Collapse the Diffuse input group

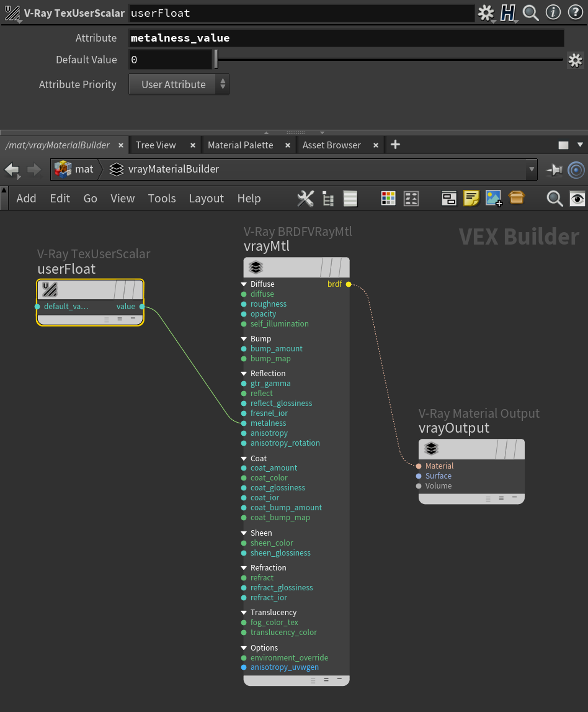point(244,284)
